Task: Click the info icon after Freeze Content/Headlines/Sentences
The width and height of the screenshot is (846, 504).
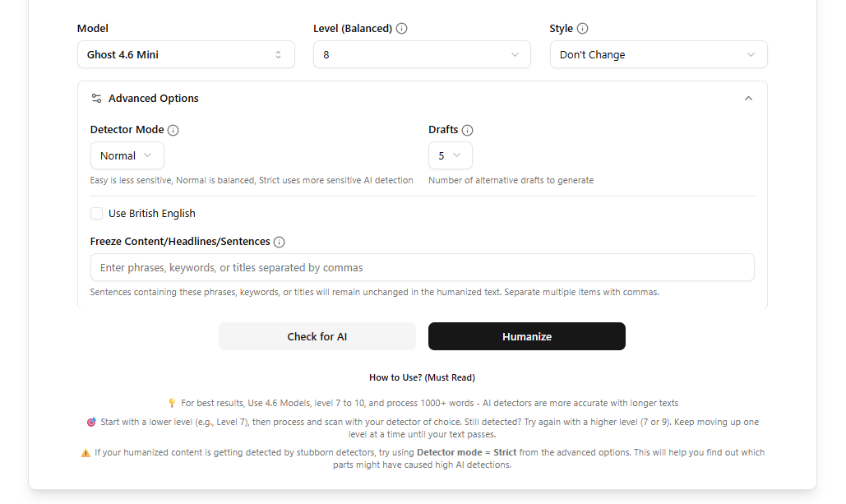Action: (x=279, y=242)
